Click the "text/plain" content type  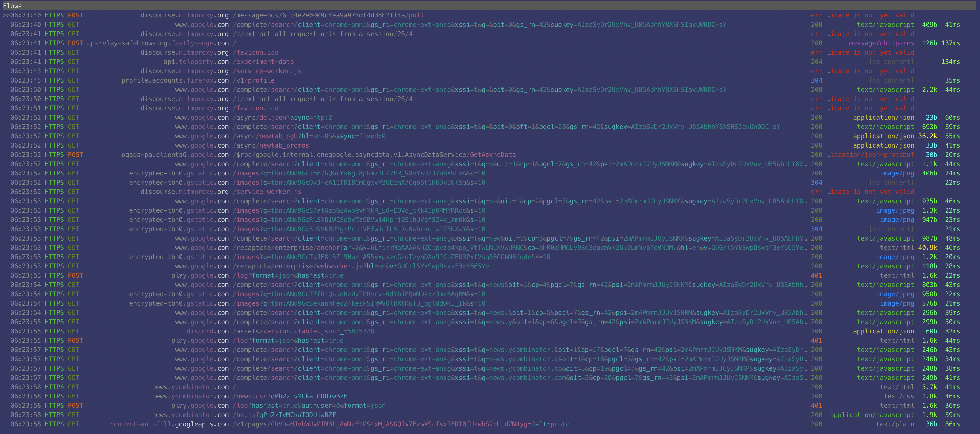coord(895,424)
